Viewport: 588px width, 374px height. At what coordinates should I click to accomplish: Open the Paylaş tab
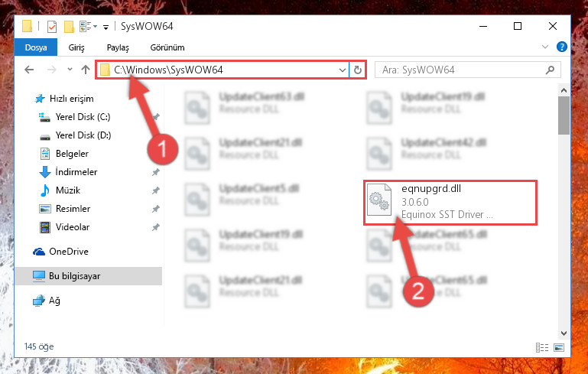pyautogui.click(x=118, y=47)
